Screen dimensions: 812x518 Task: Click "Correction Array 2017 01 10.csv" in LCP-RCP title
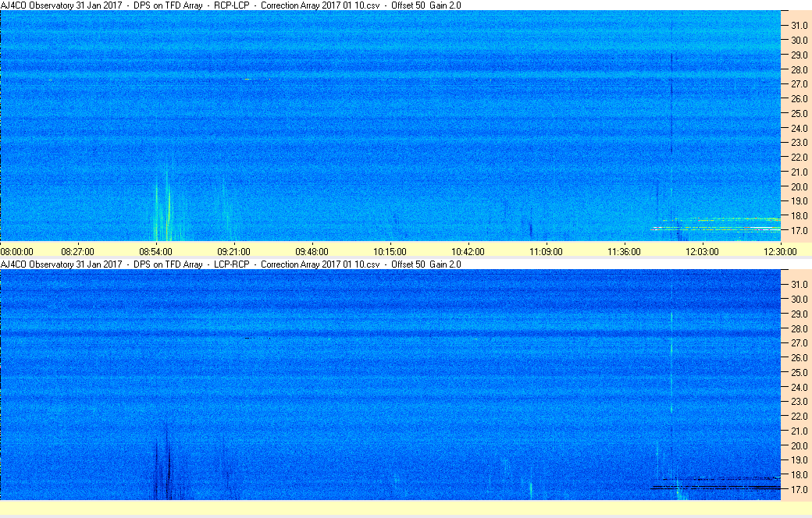click(320, 264)
